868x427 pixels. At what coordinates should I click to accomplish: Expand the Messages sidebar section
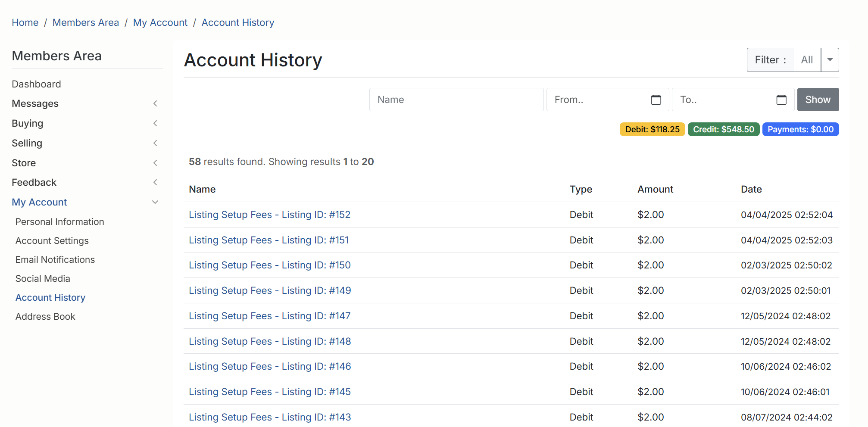[155, 103]
